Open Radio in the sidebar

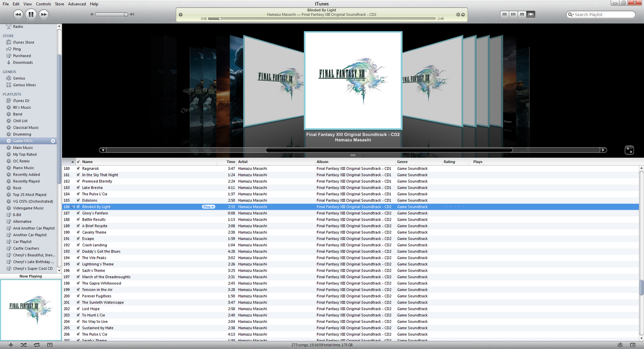coord(18,27)
